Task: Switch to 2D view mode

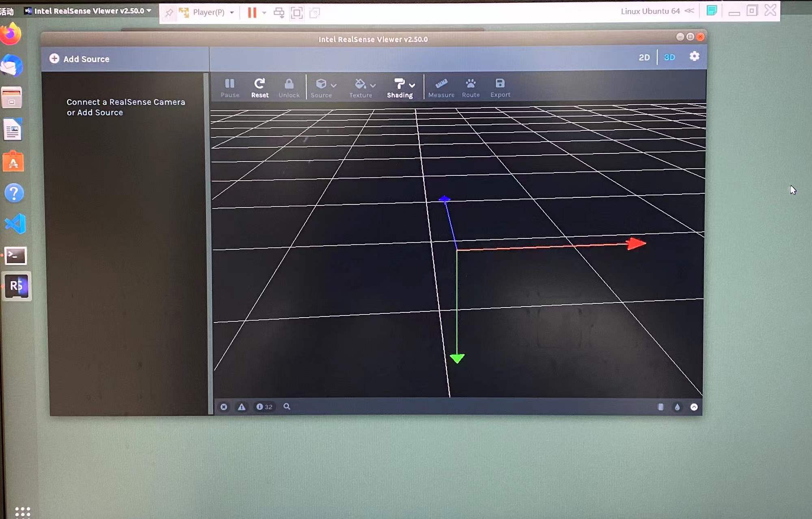Action: pyautogui.click(x=644, y=57)
